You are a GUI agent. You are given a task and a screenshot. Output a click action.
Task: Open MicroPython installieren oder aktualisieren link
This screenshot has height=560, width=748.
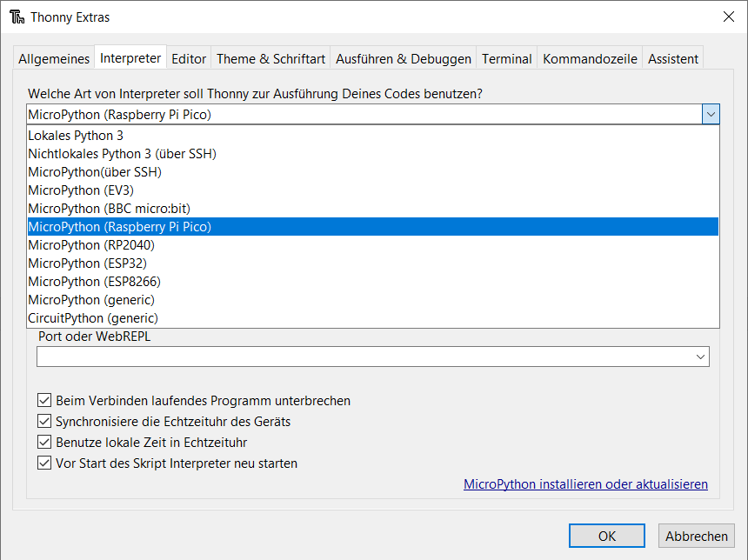point(585,484)
